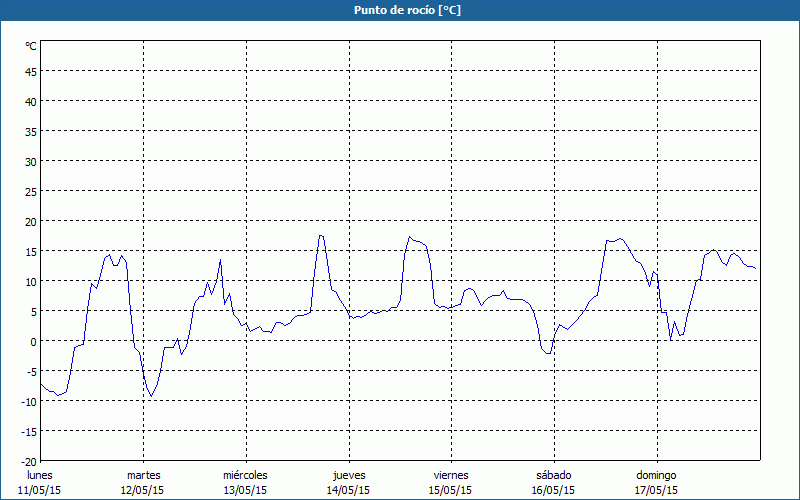Click the °C unit label on y-axis
This screenshot has width=800, height=500.
pyautogui.click(x=31, y=46)
